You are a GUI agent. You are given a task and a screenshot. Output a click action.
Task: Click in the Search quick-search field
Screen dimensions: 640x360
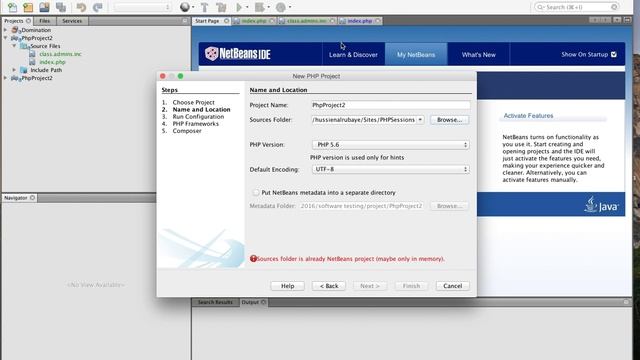coord(576,7)
